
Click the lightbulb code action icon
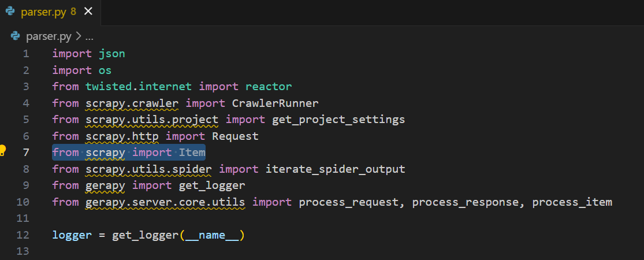[x=3, y=151]
